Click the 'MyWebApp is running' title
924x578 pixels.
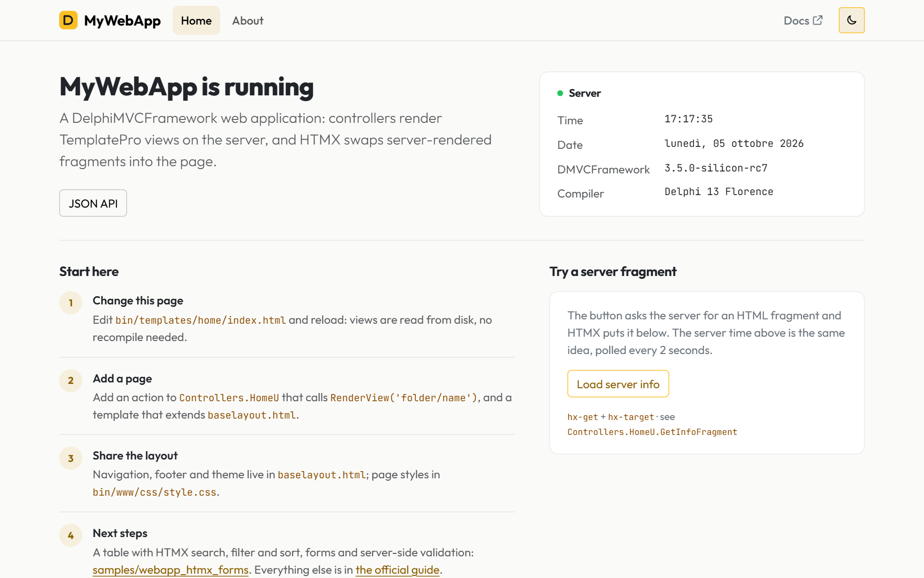coord(186,87)
